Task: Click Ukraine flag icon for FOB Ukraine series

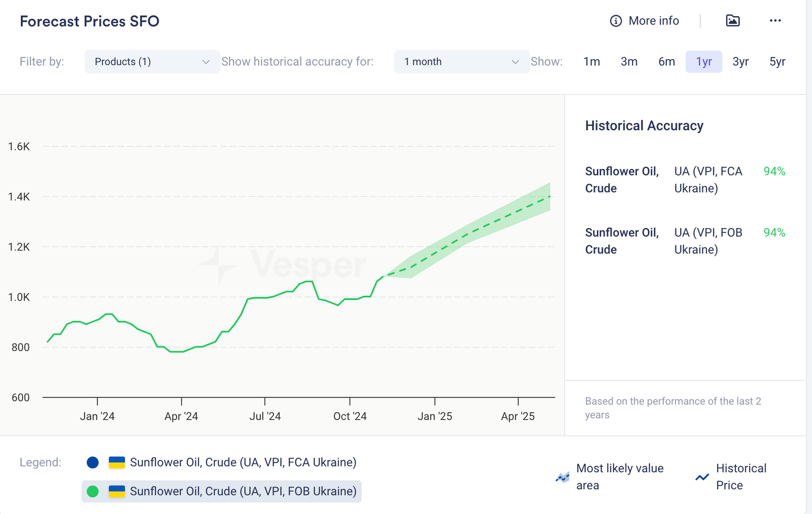Action: [117, 491]
